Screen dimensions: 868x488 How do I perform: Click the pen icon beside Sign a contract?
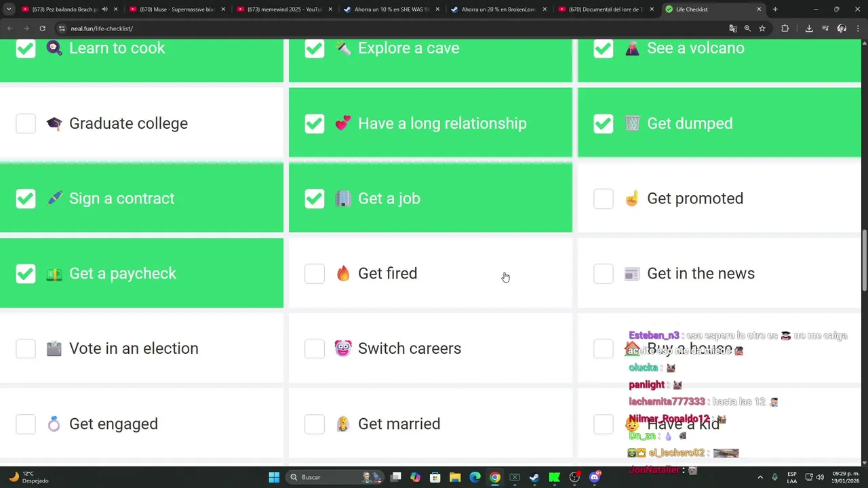pyautogui.click(x=54, y=199)
